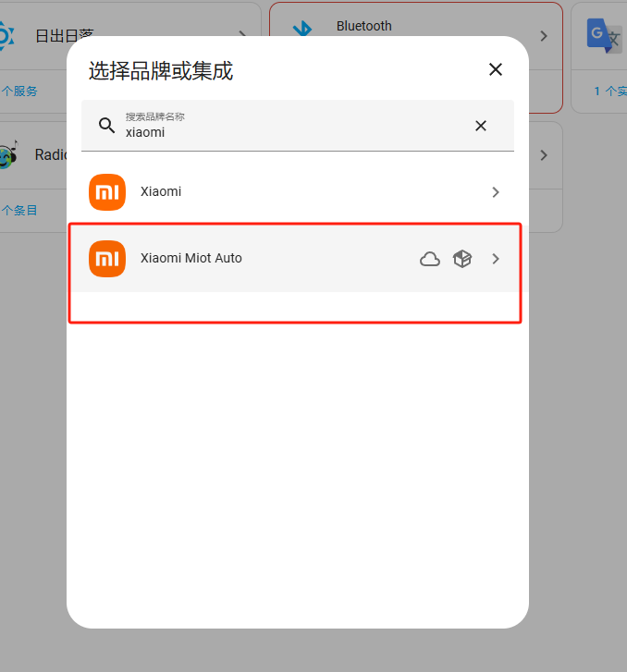Click Bluetooth icon in background page
627x672 pixels.
(x=302, y=29)
